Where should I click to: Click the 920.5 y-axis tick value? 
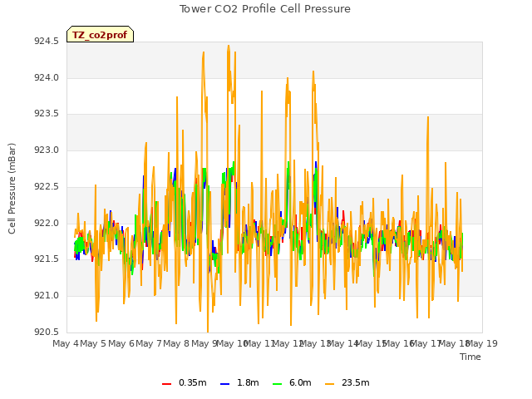pyautogui.click(x=47, y=332)
